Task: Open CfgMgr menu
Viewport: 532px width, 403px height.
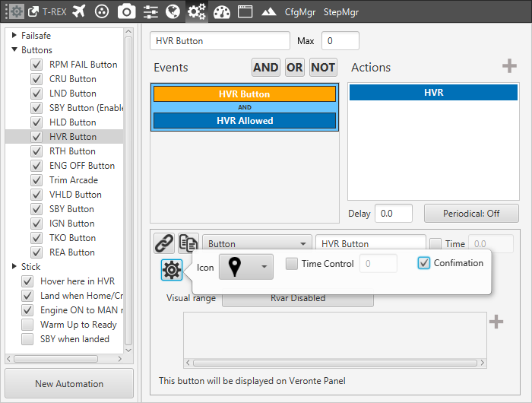Action: [300, 12]
